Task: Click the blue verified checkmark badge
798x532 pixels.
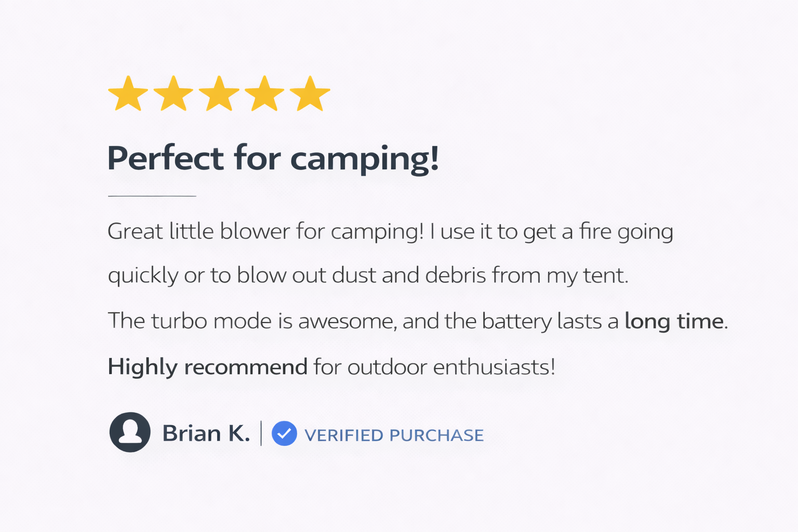Action: 284,433
